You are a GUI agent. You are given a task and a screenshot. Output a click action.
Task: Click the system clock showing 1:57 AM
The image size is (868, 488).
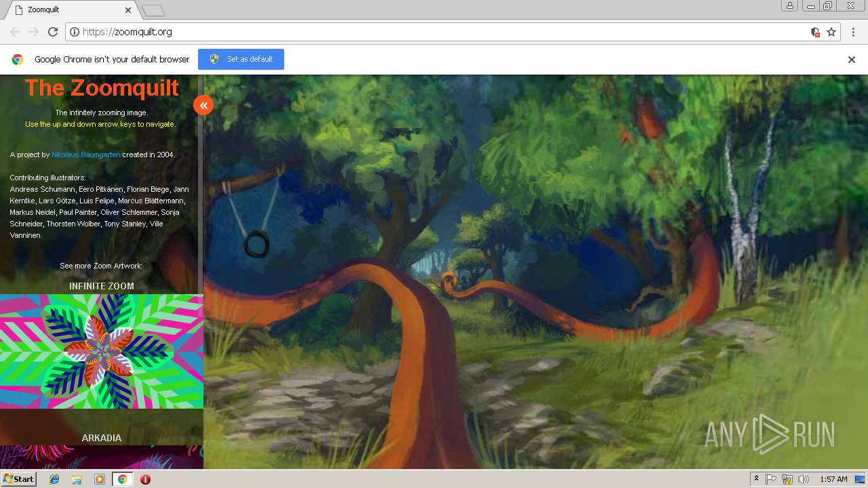click(833, 479)
